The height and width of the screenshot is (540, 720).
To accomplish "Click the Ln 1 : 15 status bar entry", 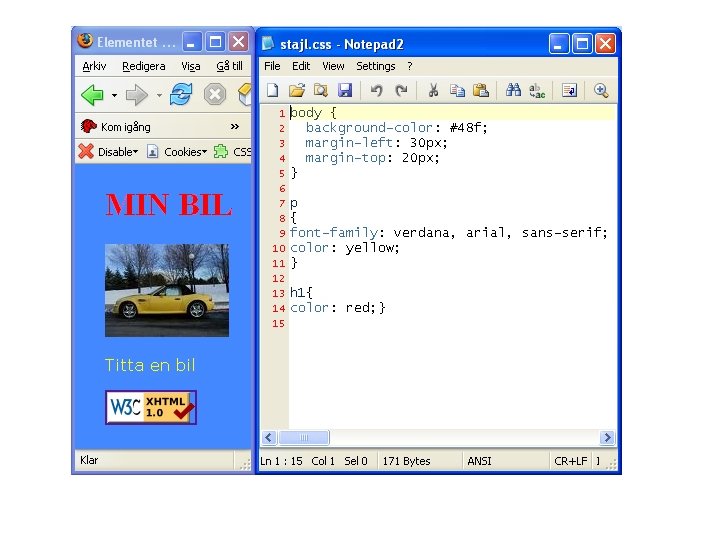I will [x=281, y=461].
